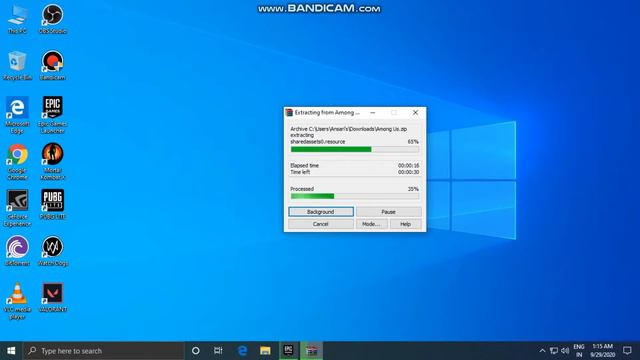Screen dimensions: 640x360
Task: Open File Explorer from taskbar
Action: click(265, 351)
